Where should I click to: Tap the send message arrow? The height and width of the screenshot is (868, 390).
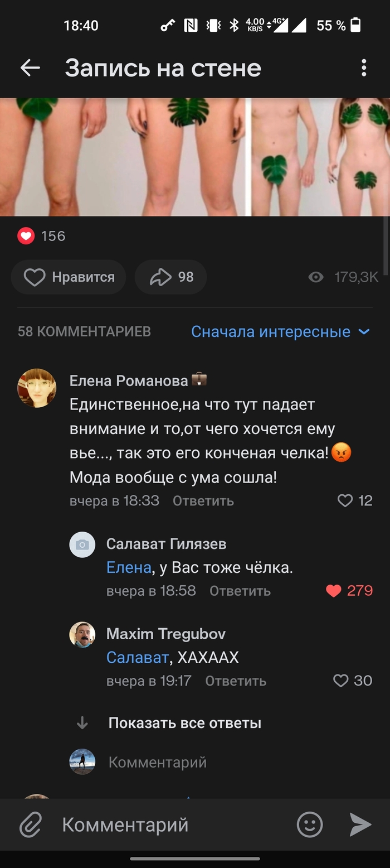click(x=360, y=824)
